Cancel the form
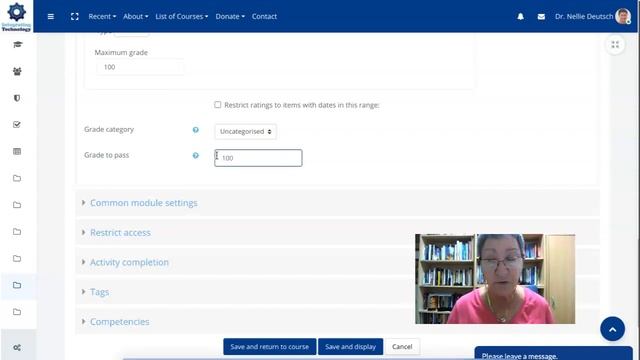Image resolution: width=640 pixels, height=360 pixels. tap(402, 347)
